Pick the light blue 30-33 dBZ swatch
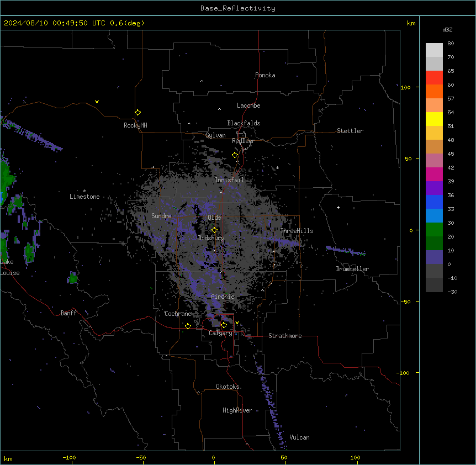This screenshot has width=476, height=465. pos(434,216)
